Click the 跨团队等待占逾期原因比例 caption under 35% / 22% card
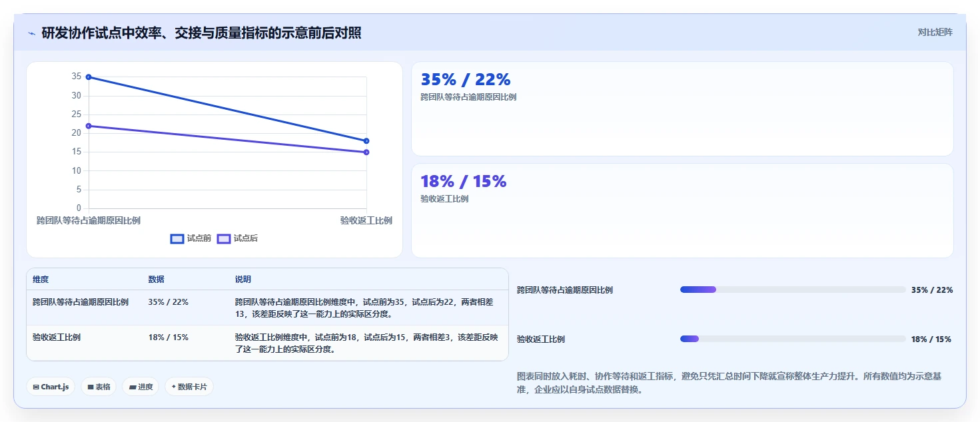Viewport: 980px width, 422px height. pyautogui.click(x=468, y=97)
